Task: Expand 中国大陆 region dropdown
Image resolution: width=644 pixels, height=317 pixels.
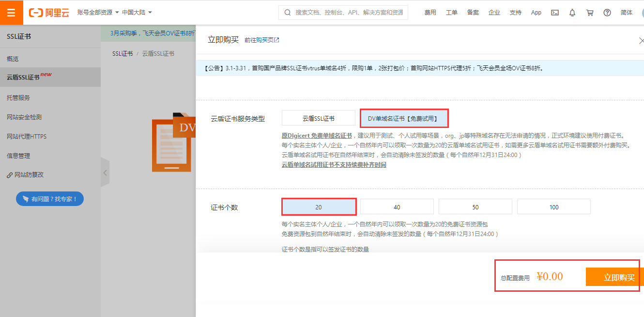Action: point(137,12)
